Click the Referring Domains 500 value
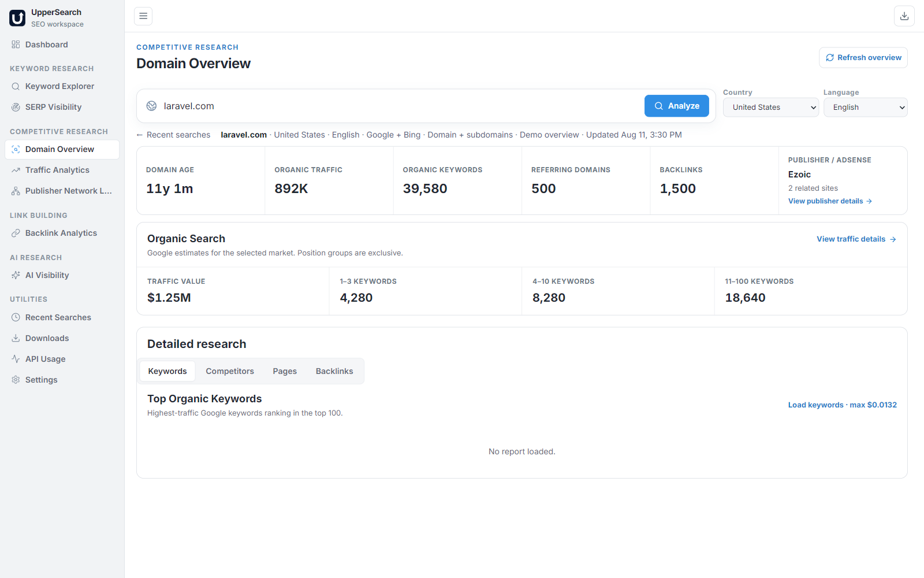The height and width of the screenshot is (578, 924). (x=543, y=188)
